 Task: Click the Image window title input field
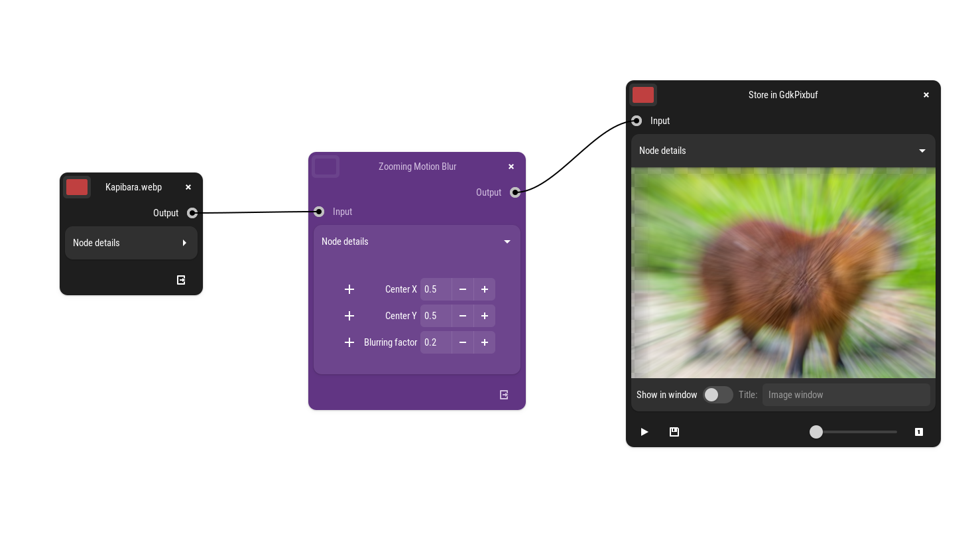pos(845,395)
